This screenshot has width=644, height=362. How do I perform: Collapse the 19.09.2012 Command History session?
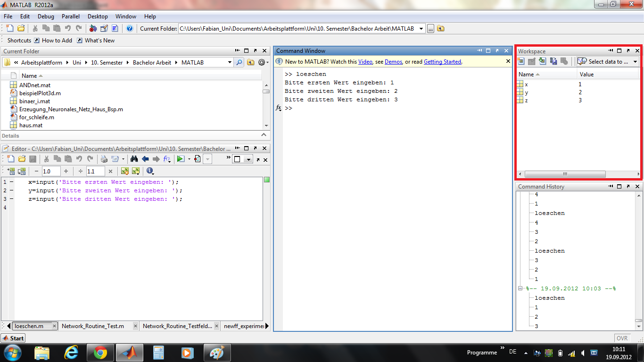(520, 288)
